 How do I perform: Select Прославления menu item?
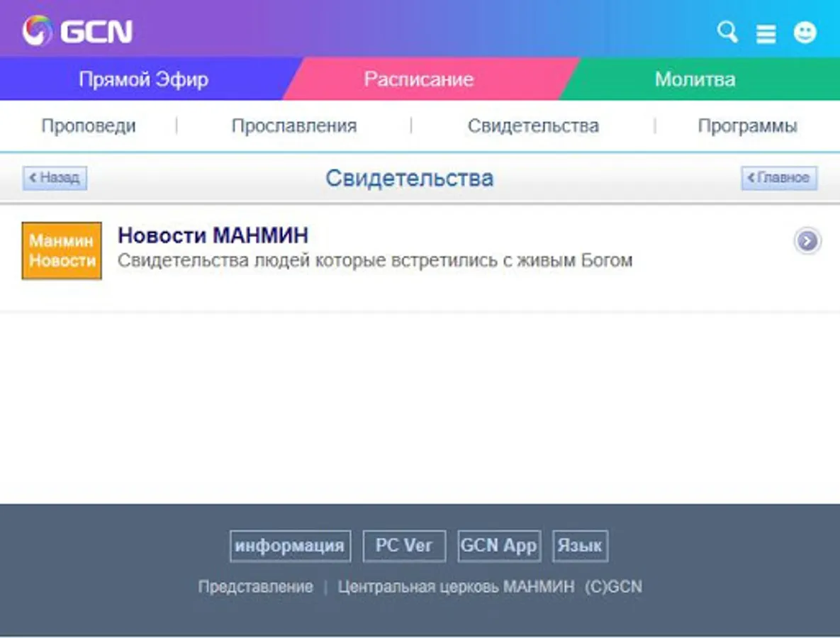pos(294,126)
